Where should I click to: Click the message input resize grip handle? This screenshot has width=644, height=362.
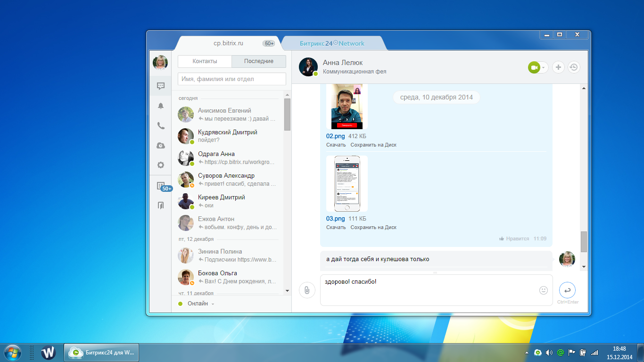point(435,272)
